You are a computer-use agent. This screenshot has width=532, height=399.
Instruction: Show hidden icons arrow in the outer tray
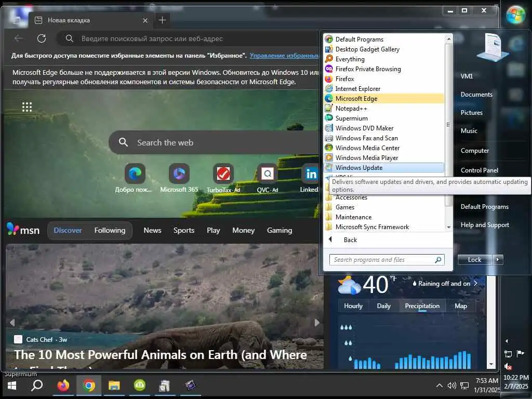tap(507, 341)
